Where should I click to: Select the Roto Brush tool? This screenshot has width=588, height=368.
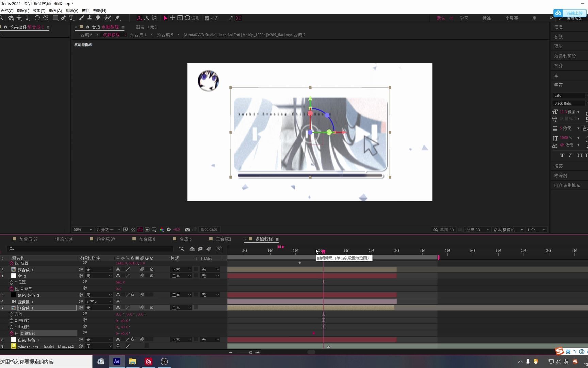107,18
